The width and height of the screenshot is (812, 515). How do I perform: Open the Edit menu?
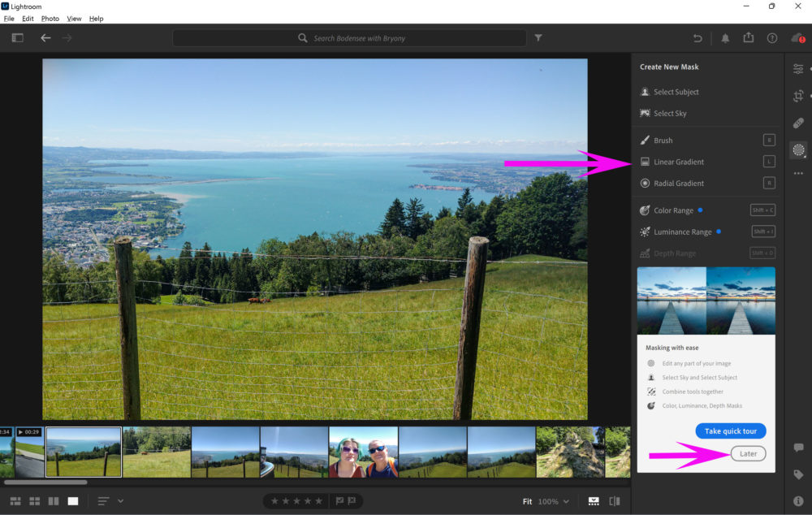tap(28, 19)
